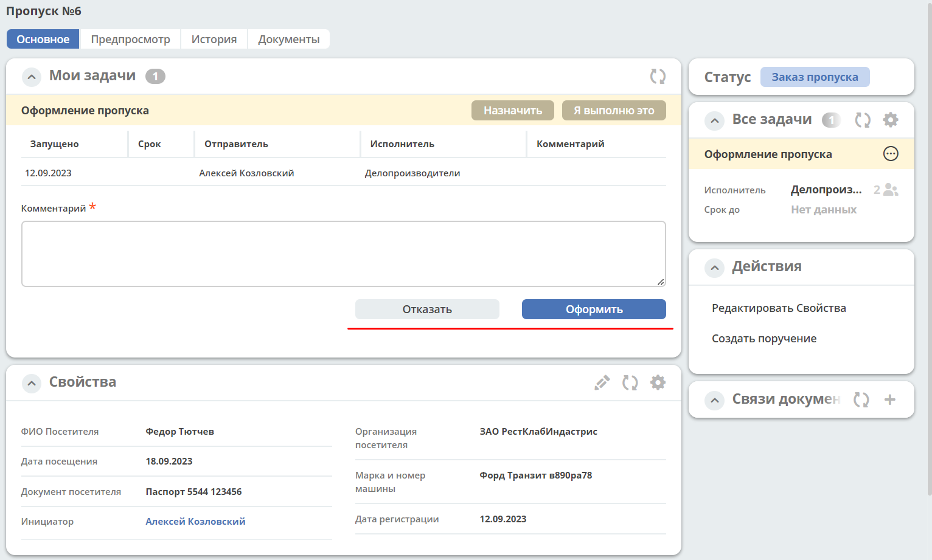Click the Паспорт 5544 123456 value
Screen dimensions: 932x560
[193, 492]
